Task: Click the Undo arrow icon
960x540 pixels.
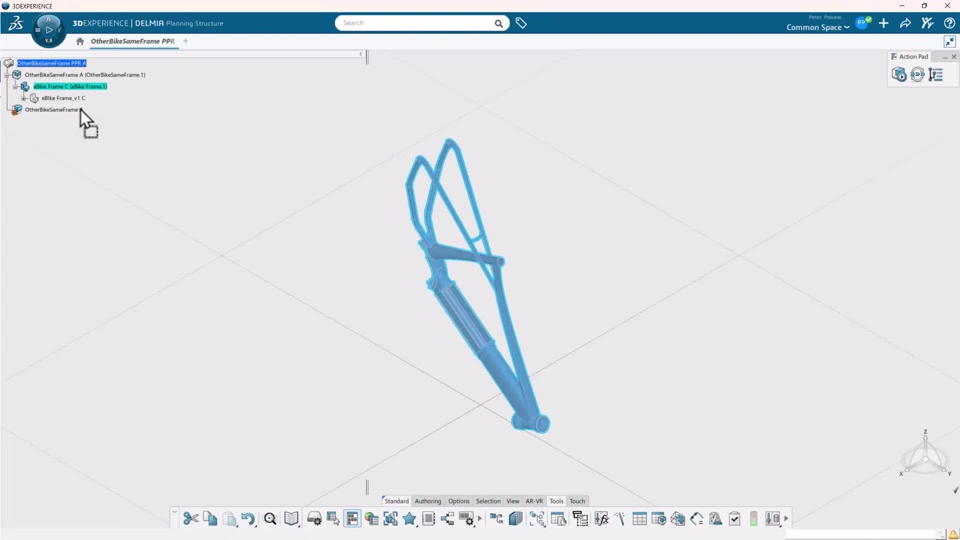Action: tap(248, 519)
